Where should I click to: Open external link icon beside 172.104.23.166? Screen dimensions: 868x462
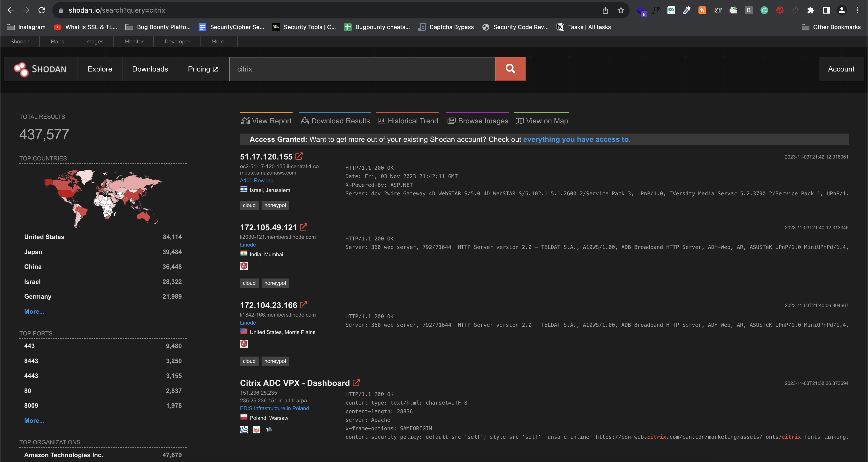[x=303, y=305]
